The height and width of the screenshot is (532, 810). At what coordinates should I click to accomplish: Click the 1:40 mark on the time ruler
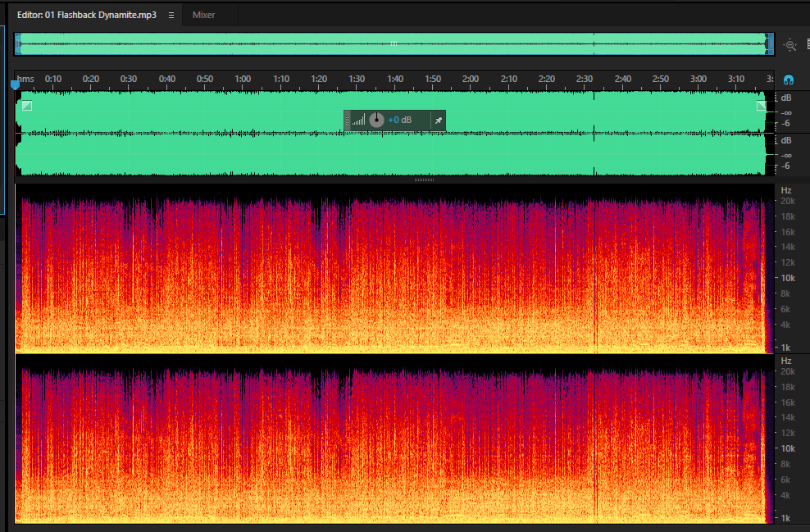[395, 79]
